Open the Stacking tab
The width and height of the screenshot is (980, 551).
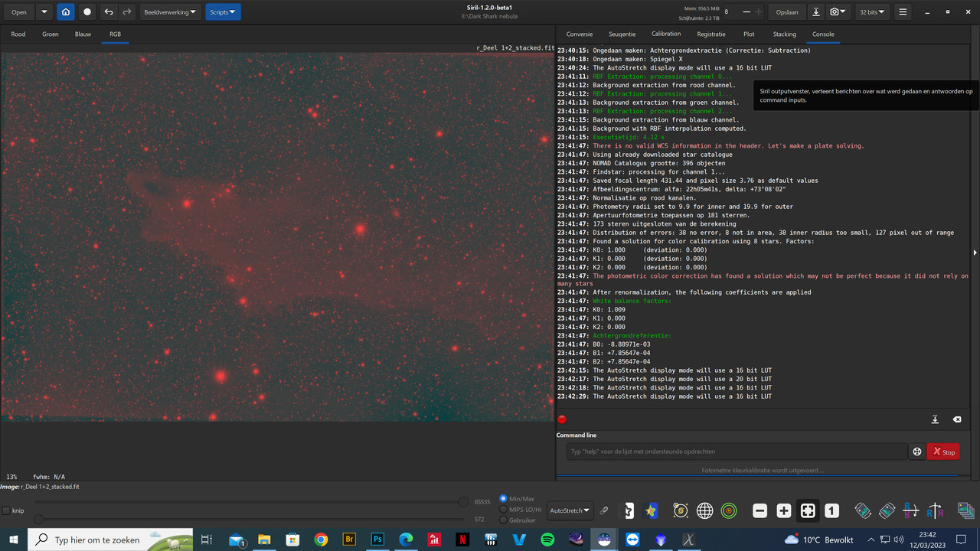(784, 34)
